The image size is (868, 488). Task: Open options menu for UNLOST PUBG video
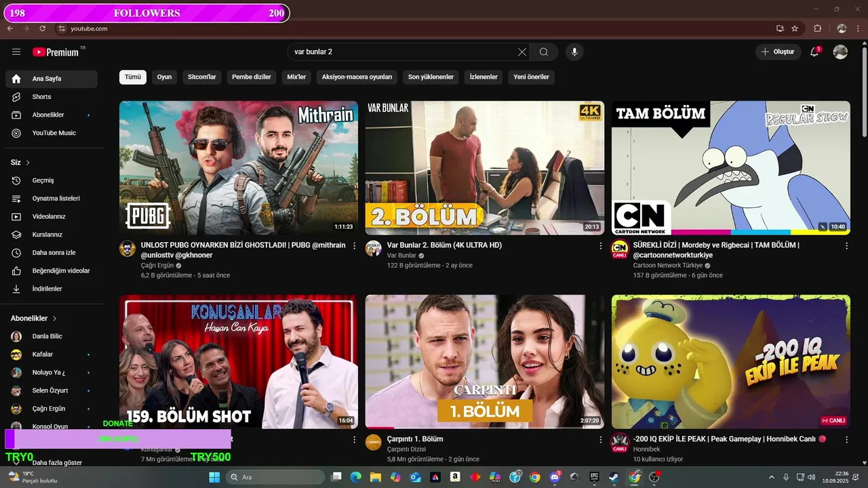pyautogui.click(x=354, y=245)
